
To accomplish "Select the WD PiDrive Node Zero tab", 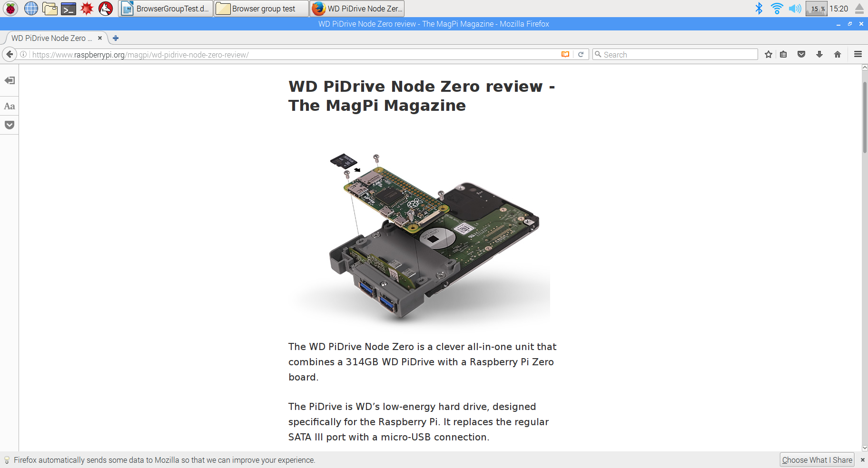I will pyautogui.click(x=52, y=38).
